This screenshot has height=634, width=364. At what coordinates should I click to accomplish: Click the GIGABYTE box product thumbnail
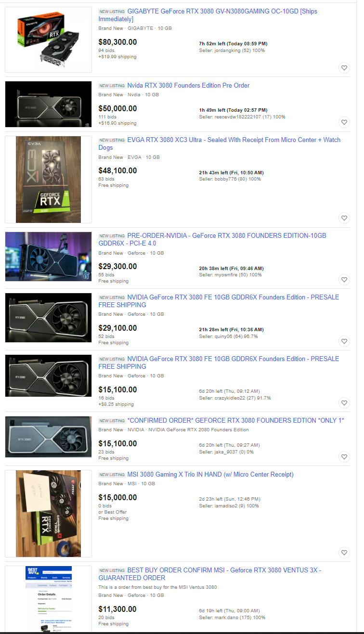(48, 39)
